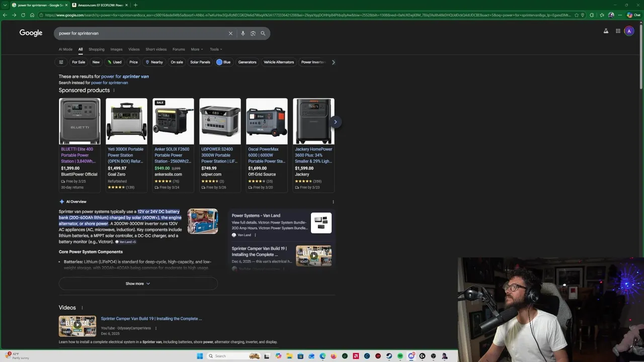This screenshot has height=362, width=644.
Task: Open Microsoft Store from the taskbar
Action: click(x=300, y=356)
